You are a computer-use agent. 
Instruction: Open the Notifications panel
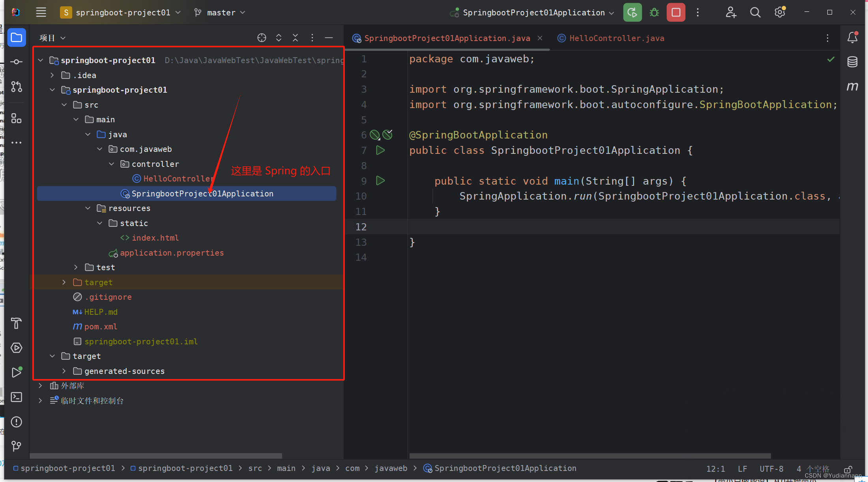pos(852,37)
